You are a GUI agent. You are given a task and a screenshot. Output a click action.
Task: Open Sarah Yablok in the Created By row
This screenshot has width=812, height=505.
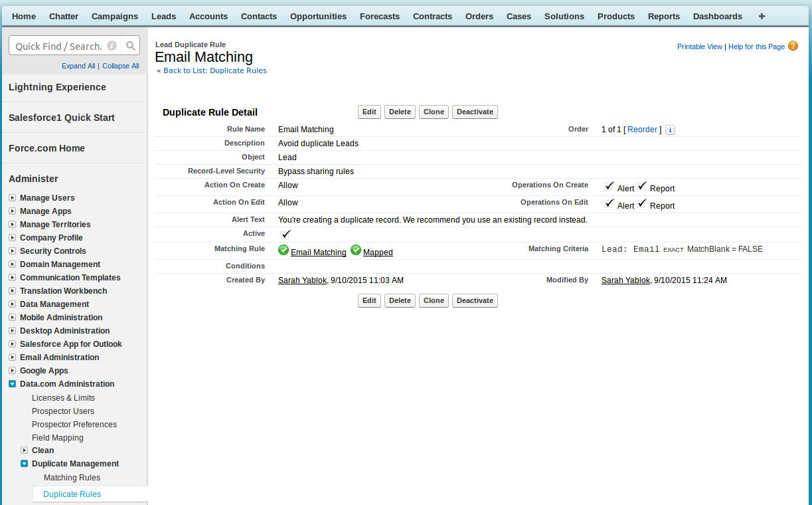[302, 280]
